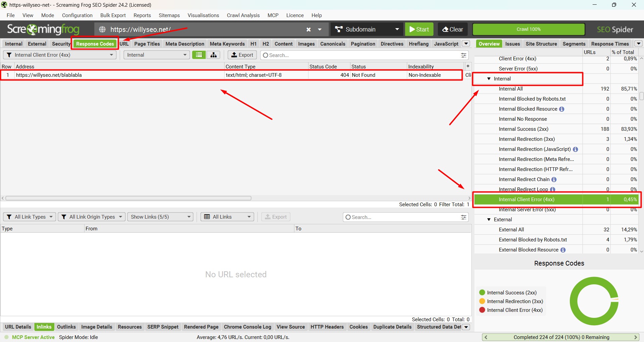Open the Subdomain mode dropdown
Screen dimensions: 644x342
point(367,30)
